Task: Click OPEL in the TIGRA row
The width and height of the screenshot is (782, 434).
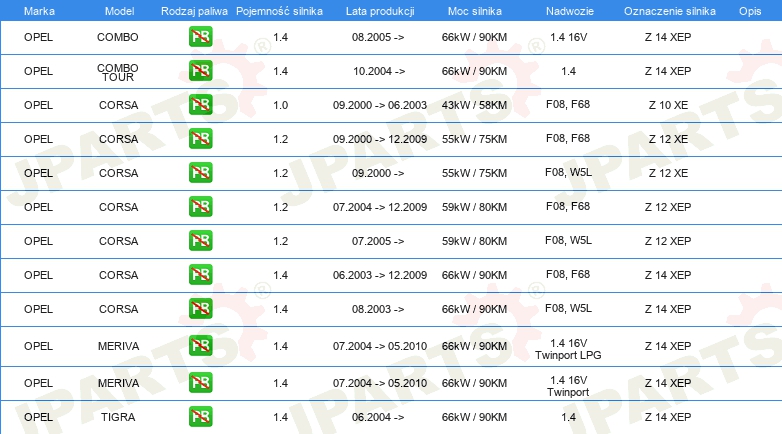Action: pos(38,417)
